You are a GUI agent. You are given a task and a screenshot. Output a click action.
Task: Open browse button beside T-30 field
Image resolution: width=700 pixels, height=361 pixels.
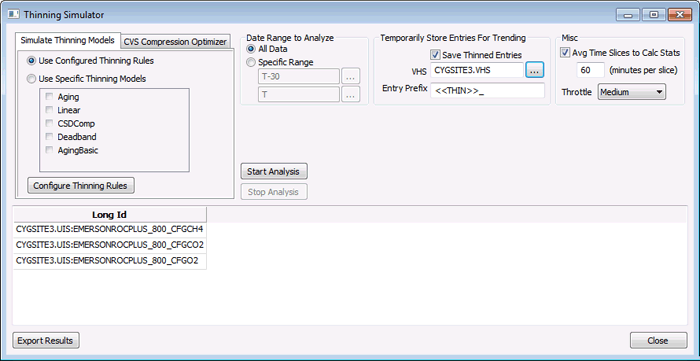351,76
